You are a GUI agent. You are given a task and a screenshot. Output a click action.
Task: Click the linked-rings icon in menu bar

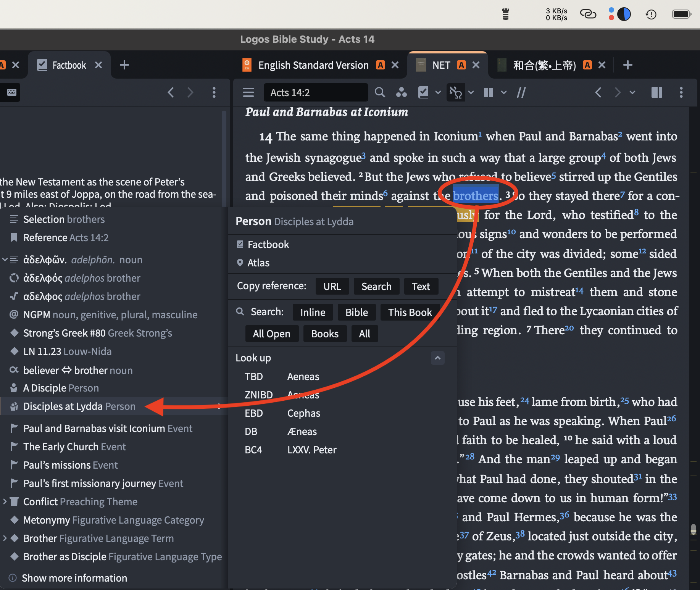(x=588, y=14)
